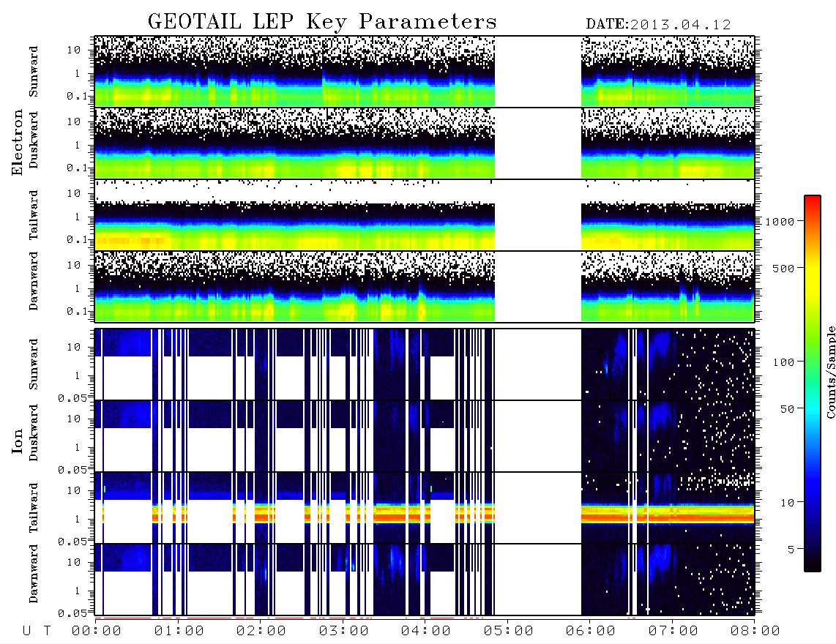
Task: Click the Ion Sunward spectrogram panel
Action: tap(425, 364)
